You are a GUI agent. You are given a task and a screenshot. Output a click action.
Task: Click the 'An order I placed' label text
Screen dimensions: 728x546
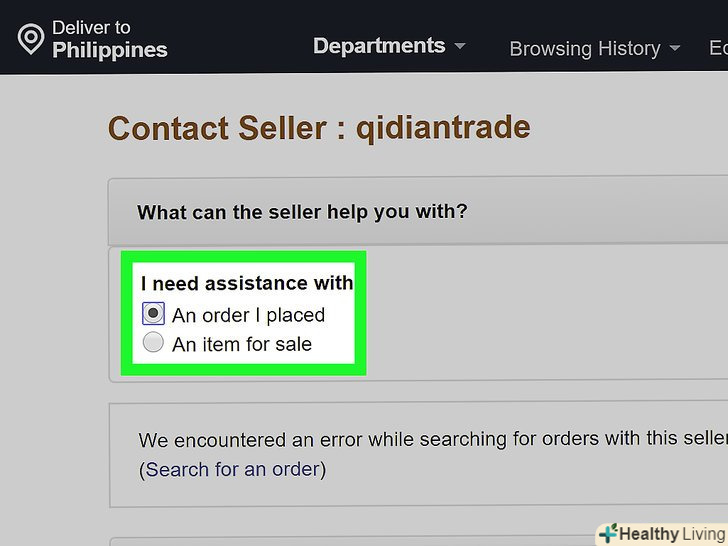tap(248, 315)
